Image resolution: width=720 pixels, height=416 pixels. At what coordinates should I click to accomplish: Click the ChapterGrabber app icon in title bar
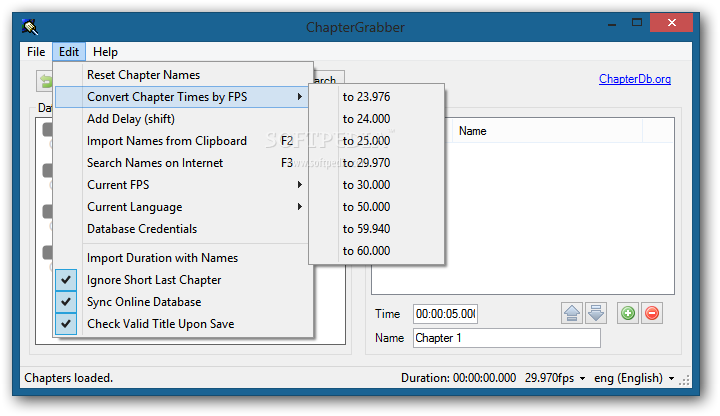(x=30, y=27)
